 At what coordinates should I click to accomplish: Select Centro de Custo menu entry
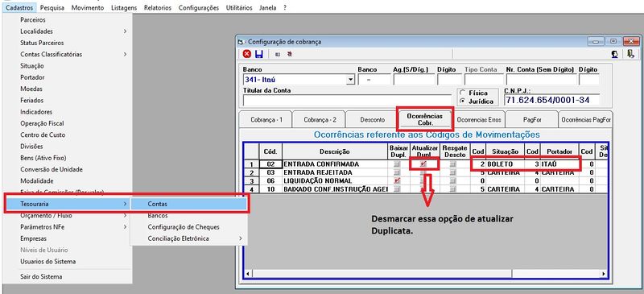68,135
